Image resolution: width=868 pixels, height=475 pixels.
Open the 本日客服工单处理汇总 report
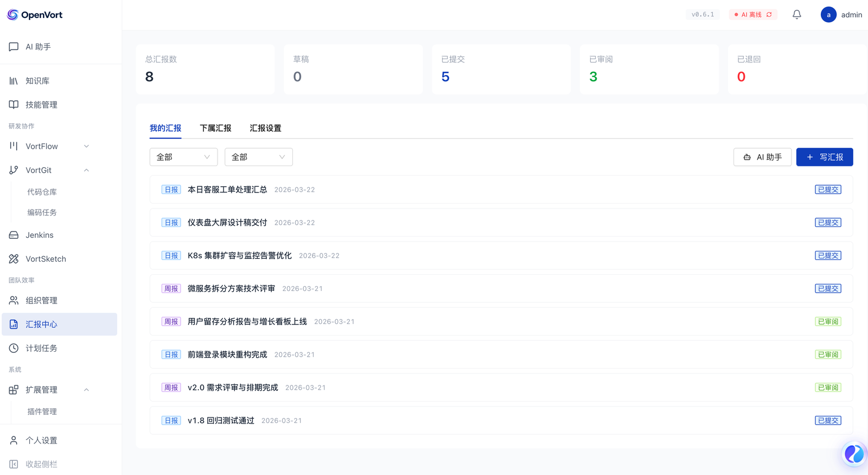pyautogui.click(x=227, y=189)
